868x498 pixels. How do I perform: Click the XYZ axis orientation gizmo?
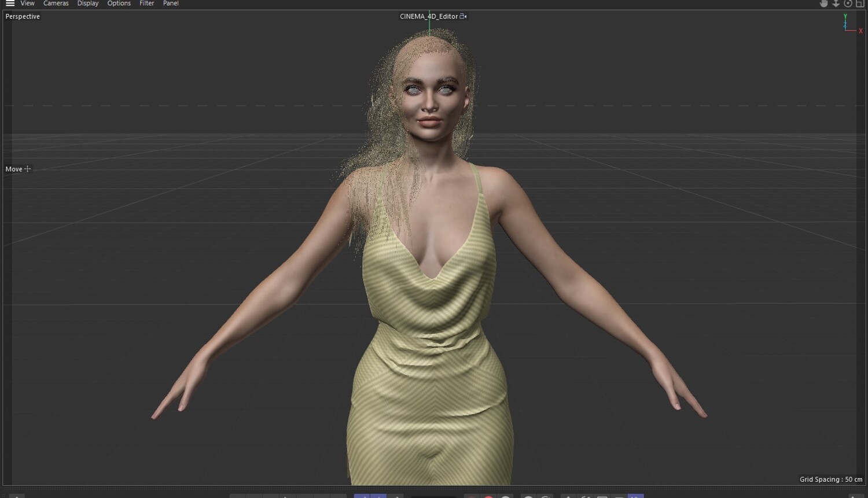pyautogui.click(x=851, y=24)
